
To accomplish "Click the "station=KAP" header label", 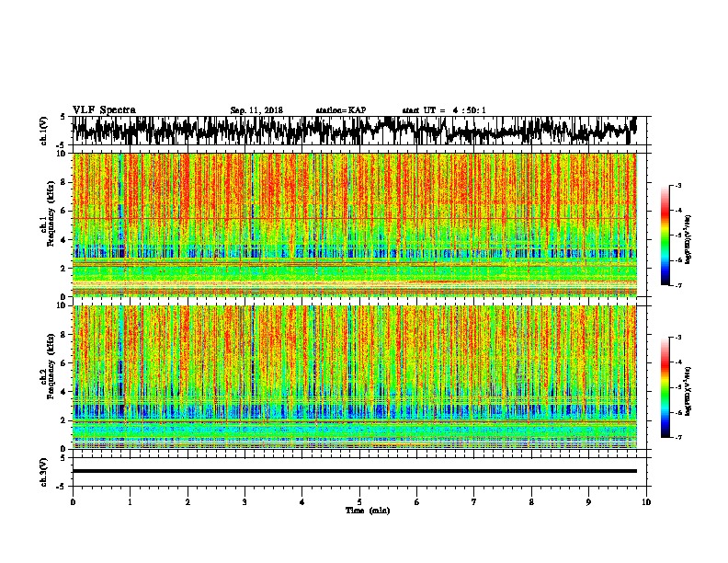I will pyautogui.click(x=341, y=110).
